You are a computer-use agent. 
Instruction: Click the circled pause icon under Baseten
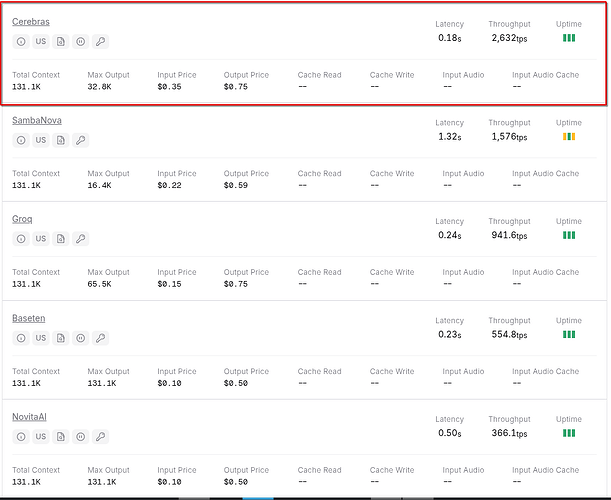pos(81,338)
